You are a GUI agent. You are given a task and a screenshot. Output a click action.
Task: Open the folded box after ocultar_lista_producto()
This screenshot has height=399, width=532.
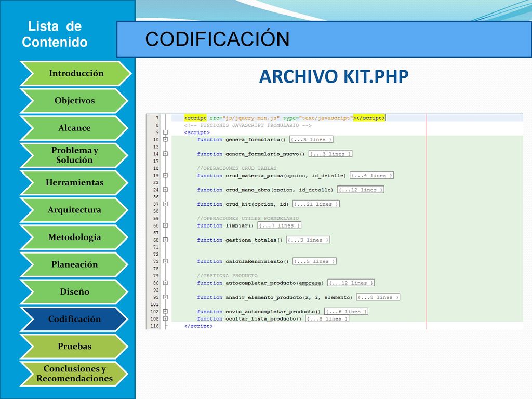coord(327,318)
